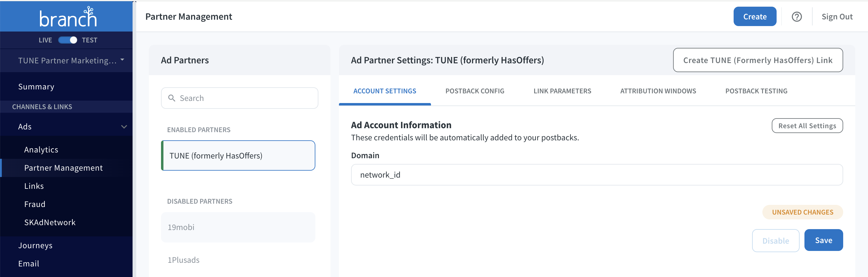Toggle the LIVE/TEST environment switch
Viewport: 868px width, 277px height.
pos(68,40)
